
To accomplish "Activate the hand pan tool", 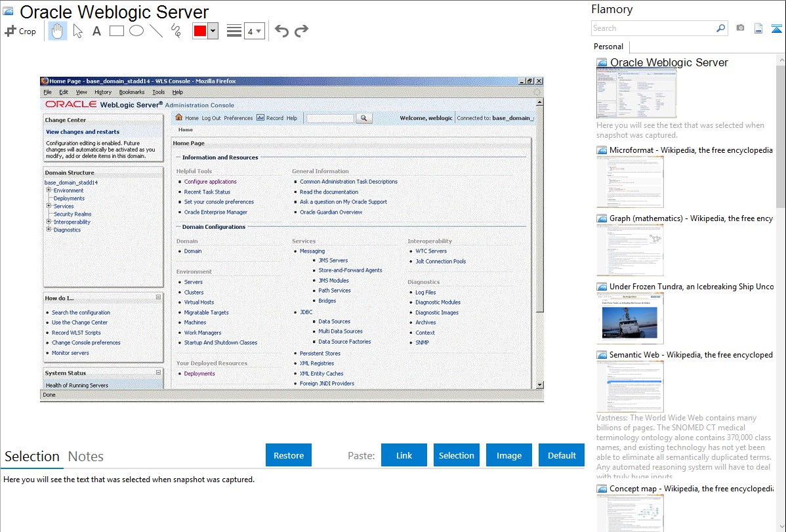I will click(57, 31).
